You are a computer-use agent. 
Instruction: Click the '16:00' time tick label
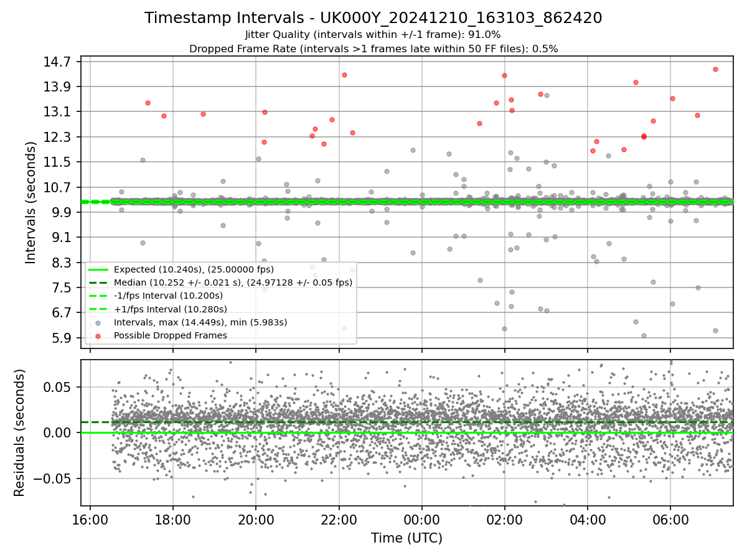[x=90, y=519]
